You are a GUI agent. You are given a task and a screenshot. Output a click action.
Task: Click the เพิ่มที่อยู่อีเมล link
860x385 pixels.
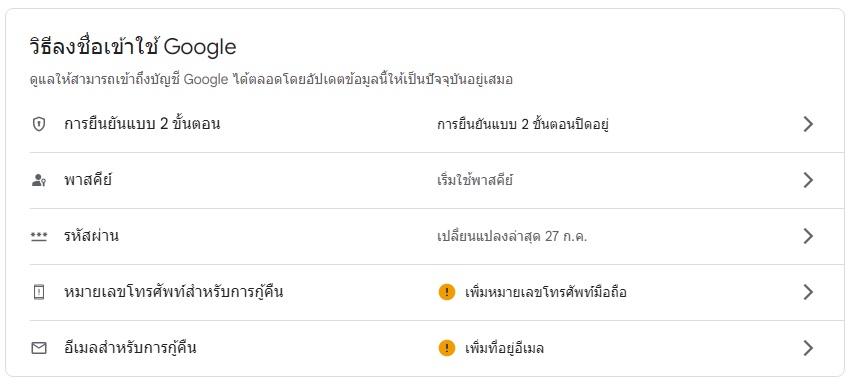click(x=504, y=348)
